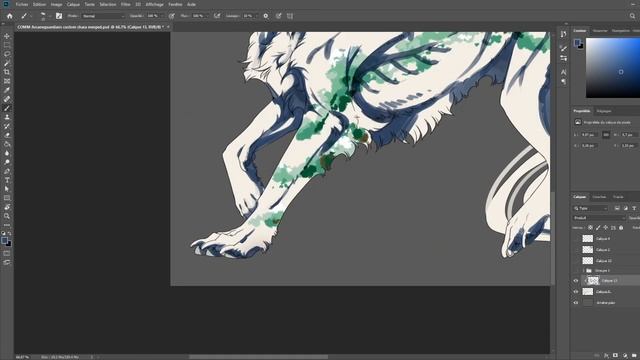Select the Crop tool
This screenshot has height=360, width=640.
[7, 72]
